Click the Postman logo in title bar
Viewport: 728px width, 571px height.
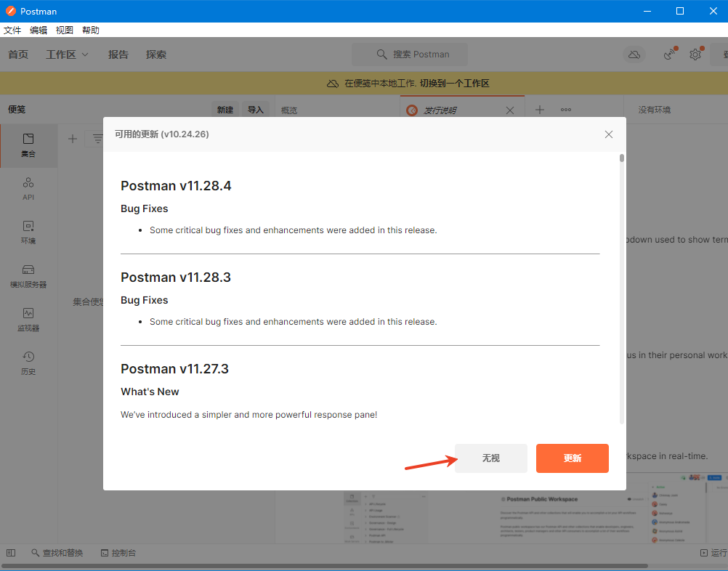click(x=11, y=11)
